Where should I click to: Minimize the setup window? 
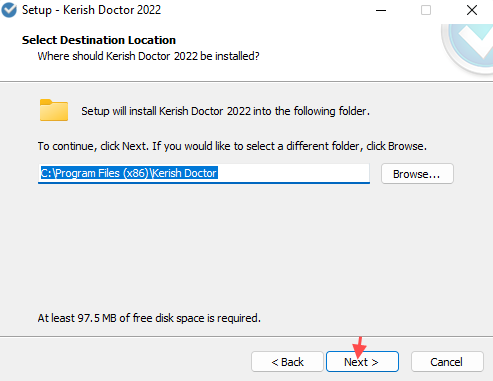coord(381,10)
